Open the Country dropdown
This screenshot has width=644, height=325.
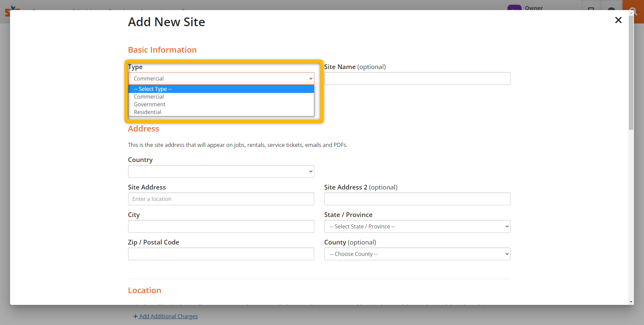[221, 171]
